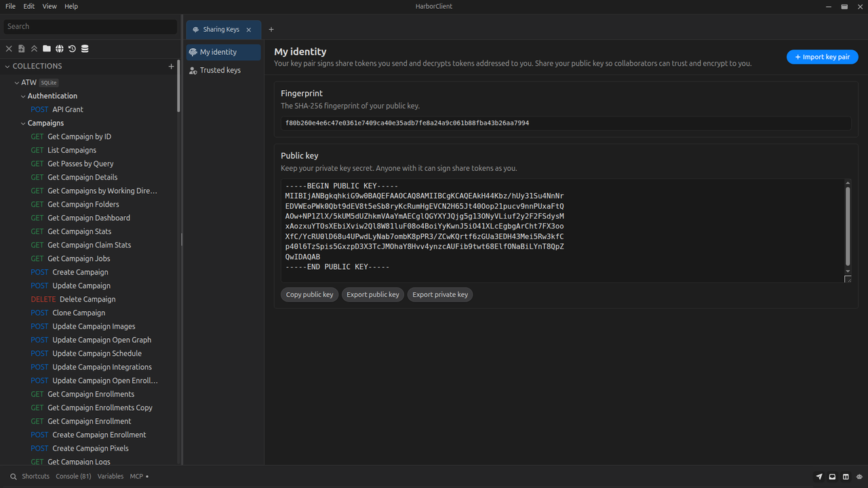This screenshot has width=868, height=488.
Task: Open history via clock icon
Action: [72, 49]
